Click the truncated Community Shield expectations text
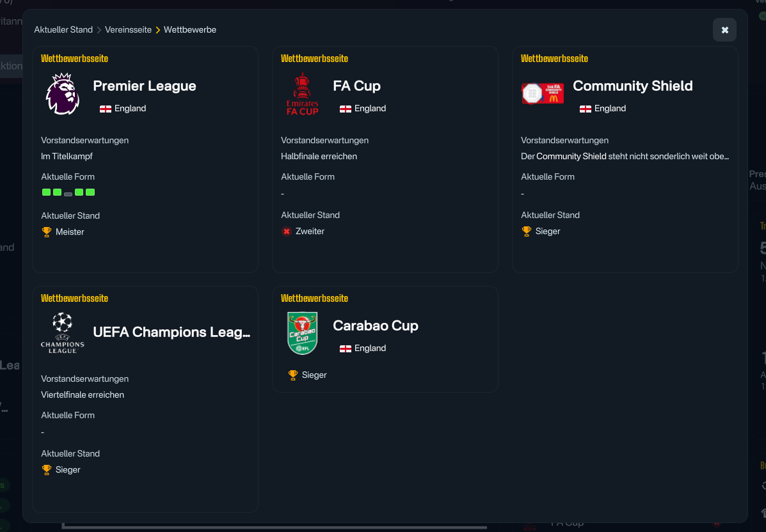This screenshot has height=532, width=766. [x=625, y=157]
